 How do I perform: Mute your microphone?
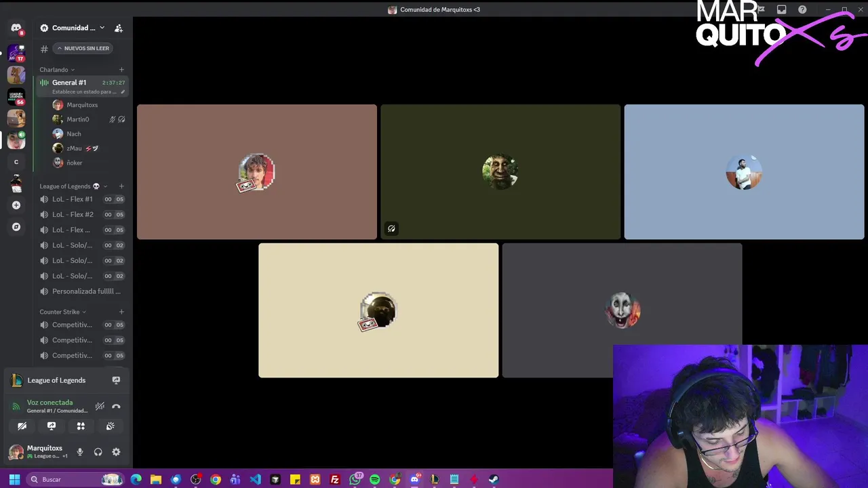click(80, 452)
